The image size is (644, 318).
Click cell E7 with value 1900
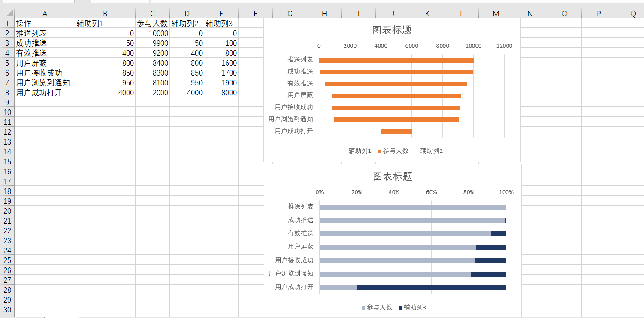(221, 82)
